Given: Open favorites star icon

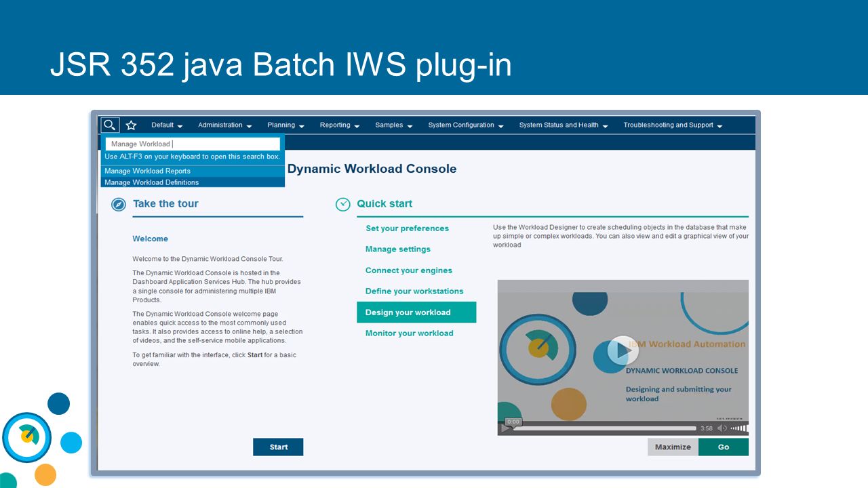Looking at the screenshot, I should 131,125.
